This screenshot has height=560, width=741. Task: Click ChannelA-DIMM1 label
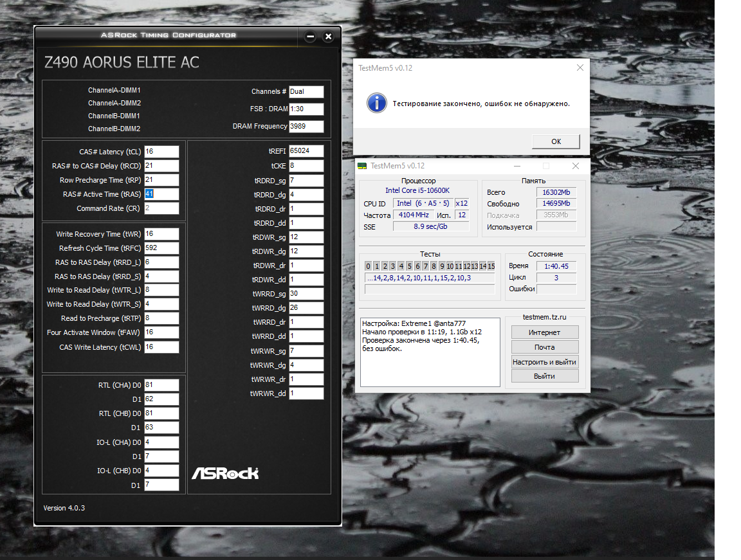114,90
